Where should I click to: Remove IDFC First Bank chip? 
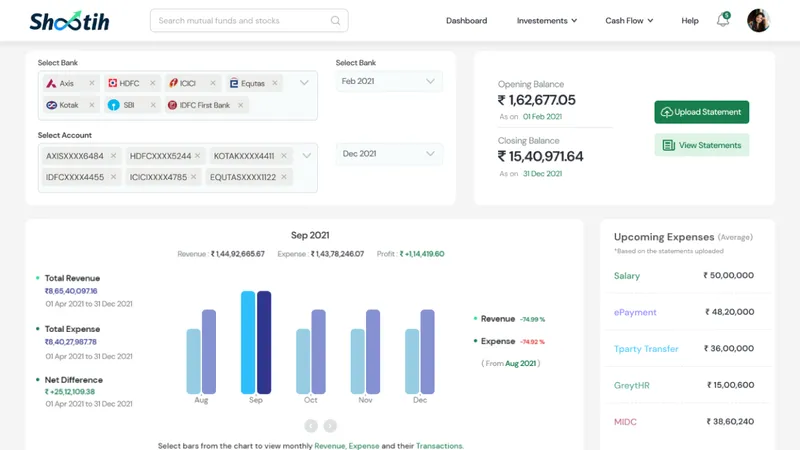click(x=240, y=105)
